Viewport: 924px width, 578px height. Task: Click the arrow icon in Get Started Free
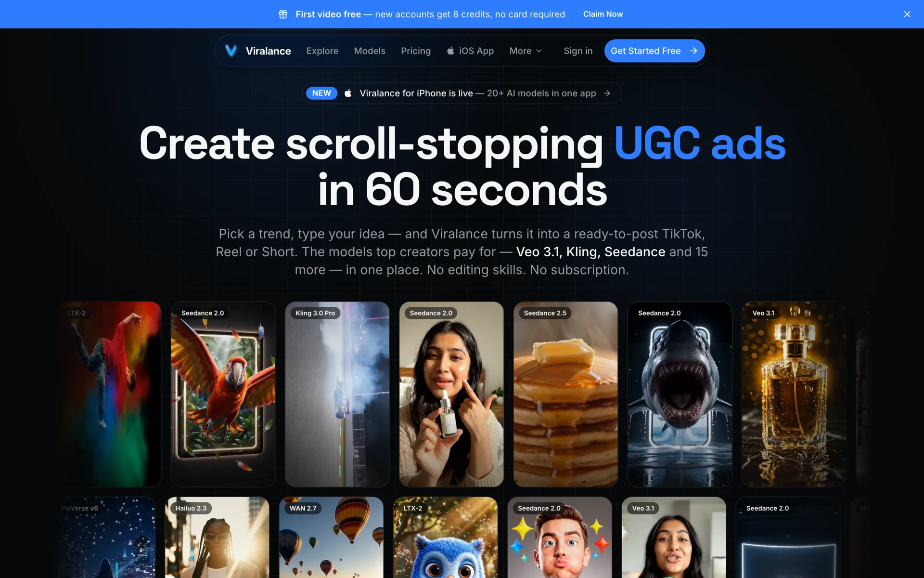coord(693,51)
